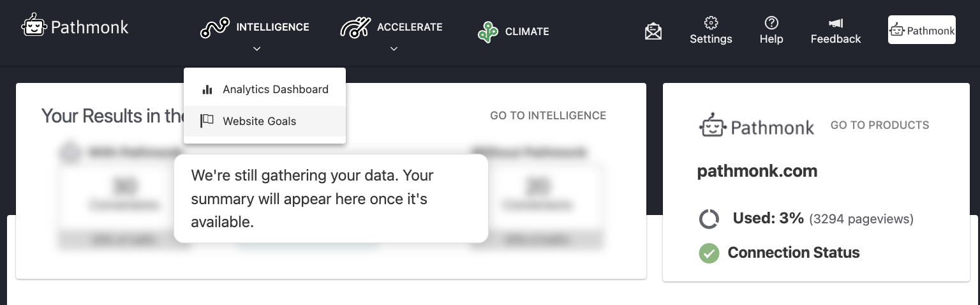
Task: Click the GO TO INTELLIGENCE link
Action: [548, 115]
